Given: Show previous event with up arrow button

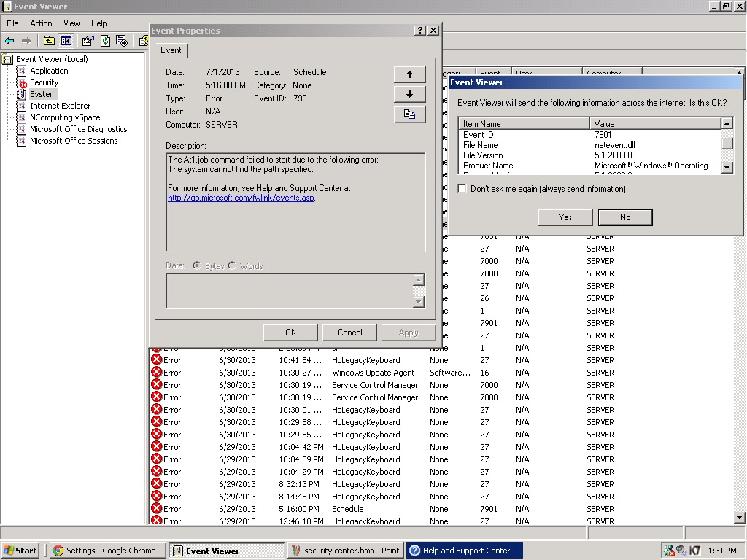Looking at the screenshot, I should click(x=410, y=74).
